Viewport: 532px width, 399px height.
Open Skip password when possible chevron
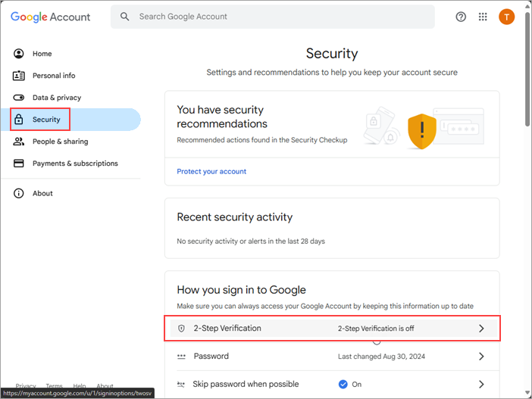point(480,384)
